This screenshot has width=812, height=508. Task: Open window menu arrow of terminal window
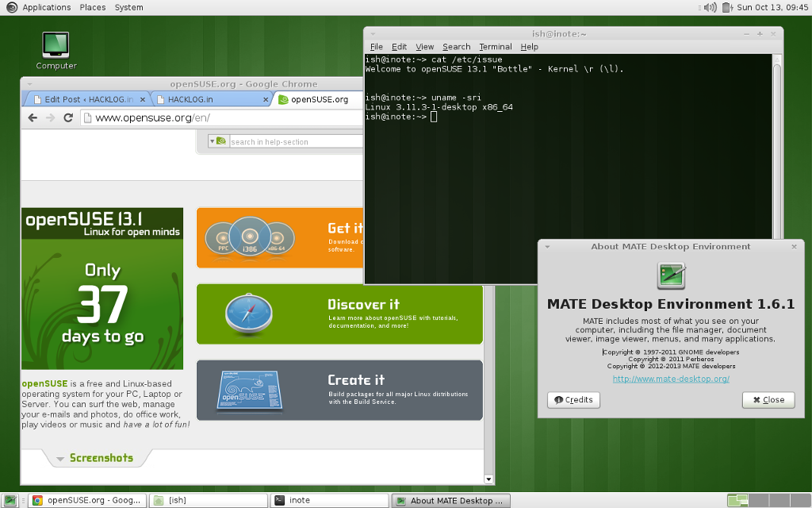click(x=373, y=34)
